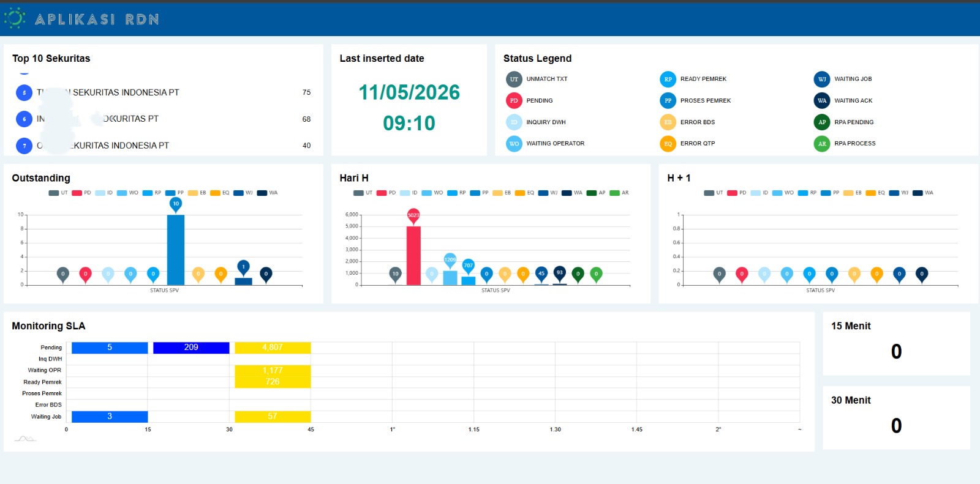
Task: Click the blue 209 Pending SLA bar
Action: point(191,348)
